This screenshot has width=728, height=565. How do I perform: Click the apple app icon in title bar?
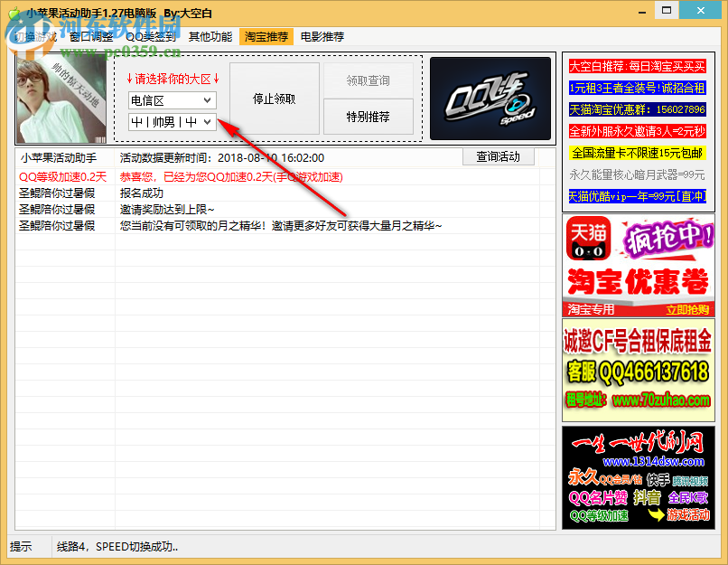pyautogui.click(x=14, y=13)
